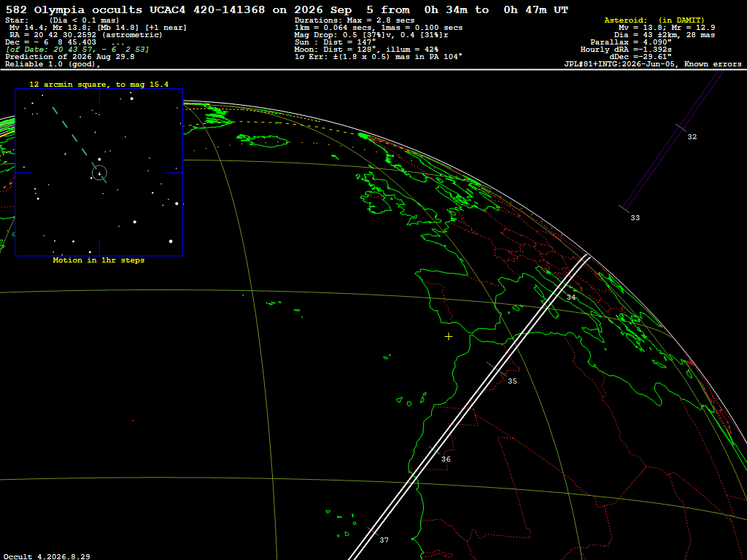This screenshot has width=747, height=560.
Task: Click the '12 arcmin square, to mag 15.4' caption
Action: coord(98,85)
